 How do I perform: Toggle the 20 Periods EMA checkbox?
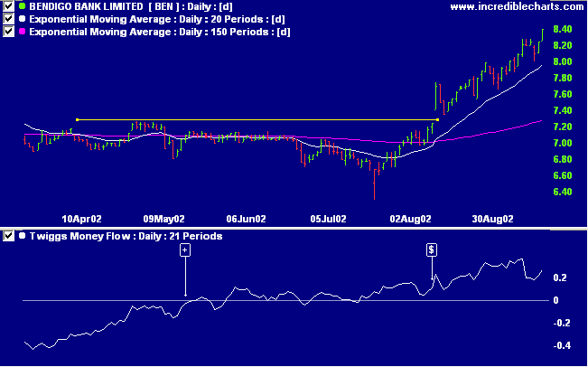tap(8, 19)
